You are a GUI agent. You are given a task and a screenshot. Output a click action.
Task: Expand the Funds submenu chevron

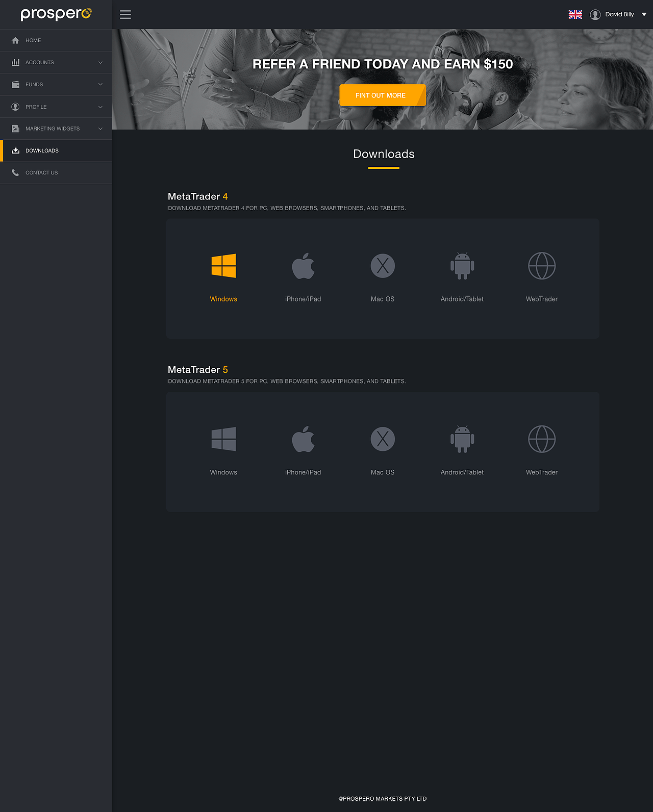coord(101,84)
